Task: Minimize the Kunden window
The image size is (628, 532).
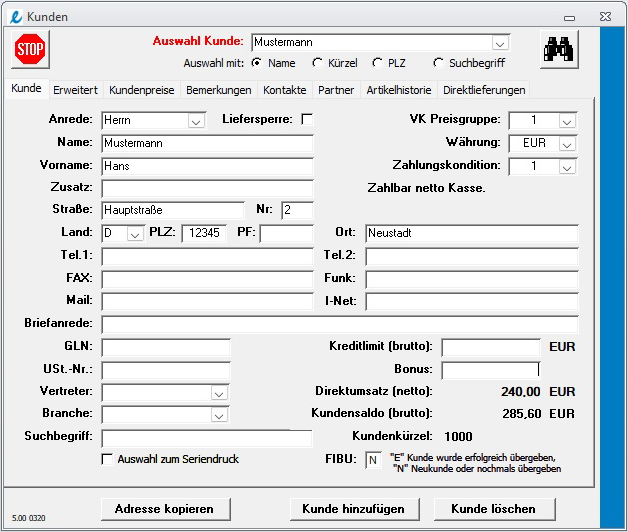Action: pyautogui.click(x=570, y=18)
